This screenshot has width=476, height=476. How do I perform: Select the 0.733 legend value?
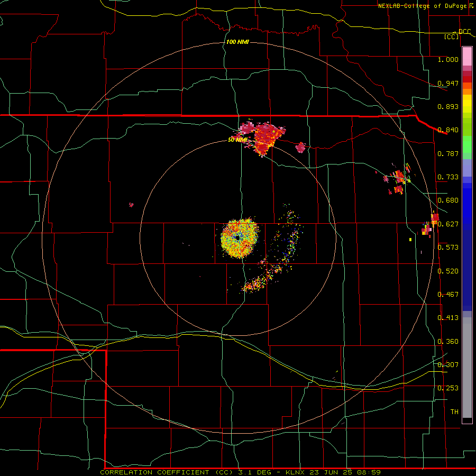pos(448,177)
